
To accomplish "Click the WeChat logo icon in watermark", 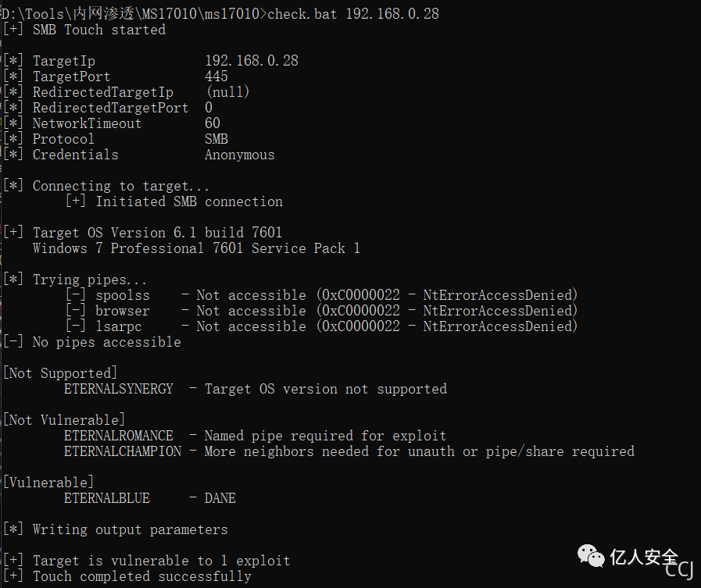I will coord(591,556).
